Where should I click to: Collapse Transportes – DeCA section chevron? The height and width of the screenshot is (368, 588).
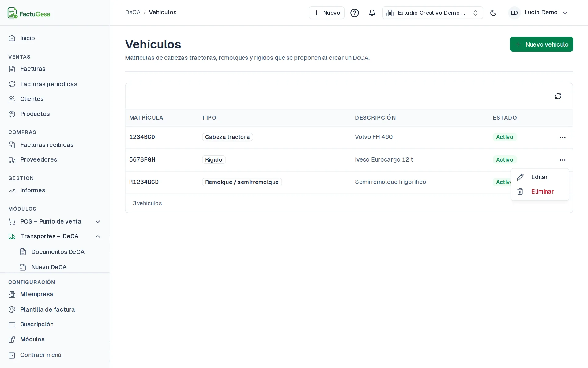[98, 236]
